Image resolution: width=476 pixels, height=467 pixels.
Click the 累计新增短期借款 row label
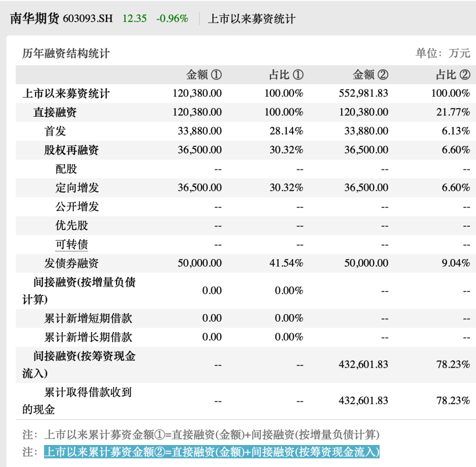tap(88, 319)
